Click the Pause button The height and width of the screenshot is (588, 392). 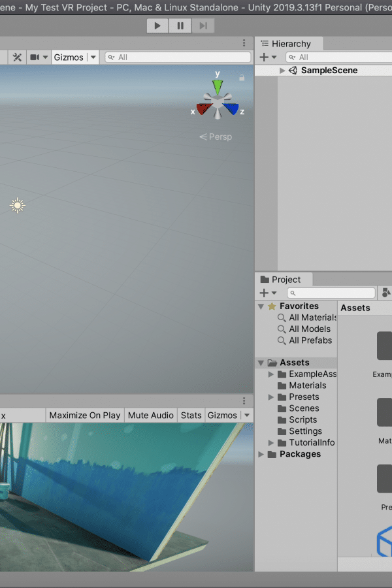coord(180,25)
